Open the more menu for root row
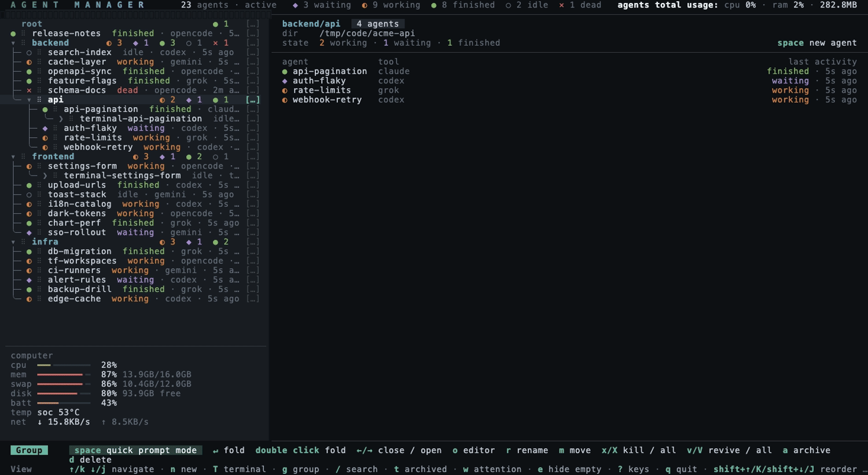 point(252,24)
